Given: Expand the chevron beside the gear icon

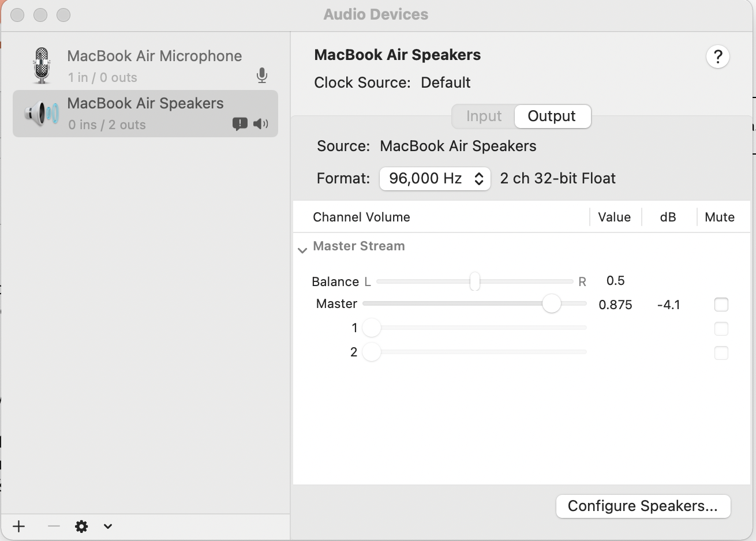Looking at the screenshot, I should tap(108, 526).
